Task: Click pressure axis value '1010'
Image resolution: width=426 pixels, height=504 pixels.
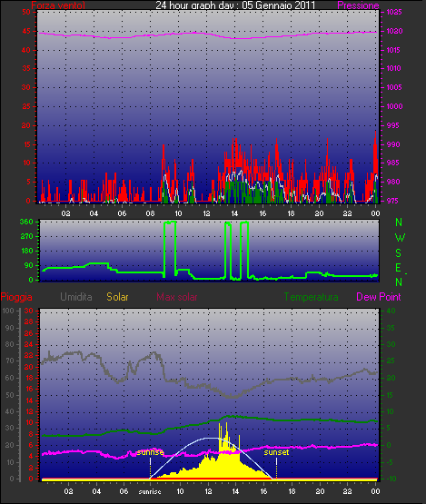Action: tap(393, 68)
